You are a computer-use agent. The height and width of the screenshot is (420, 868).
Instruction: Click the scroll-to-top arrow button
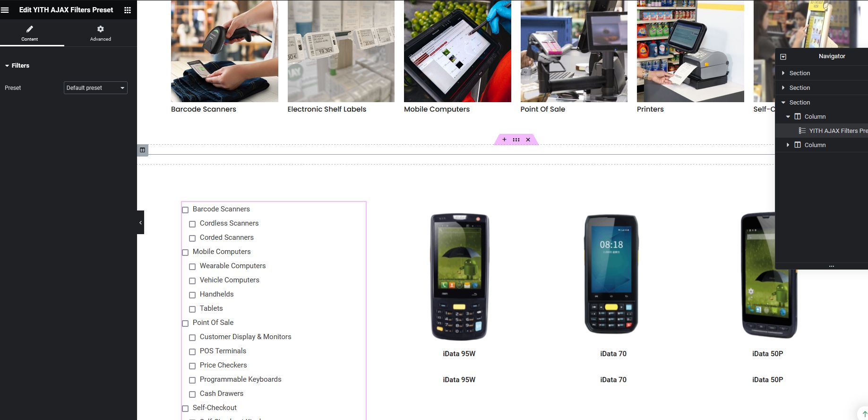[x=864, y=414]
